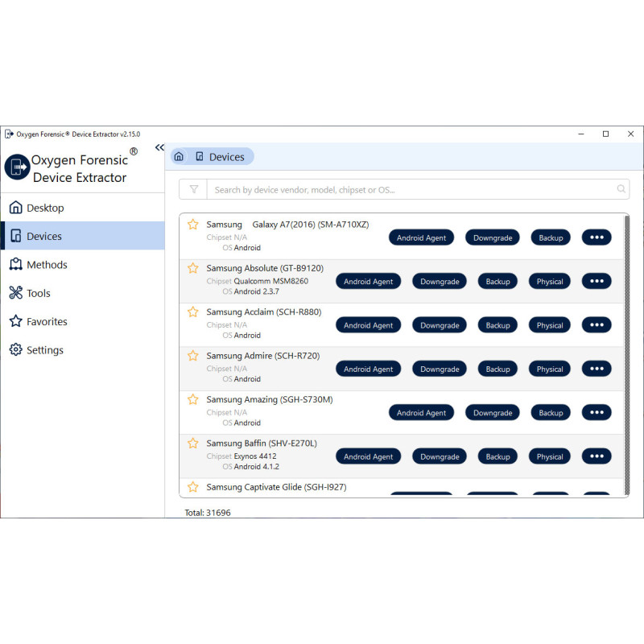Click Physical for Samsung Acclaim
This screenshot has width=644, height=644.
click(550, 325)
